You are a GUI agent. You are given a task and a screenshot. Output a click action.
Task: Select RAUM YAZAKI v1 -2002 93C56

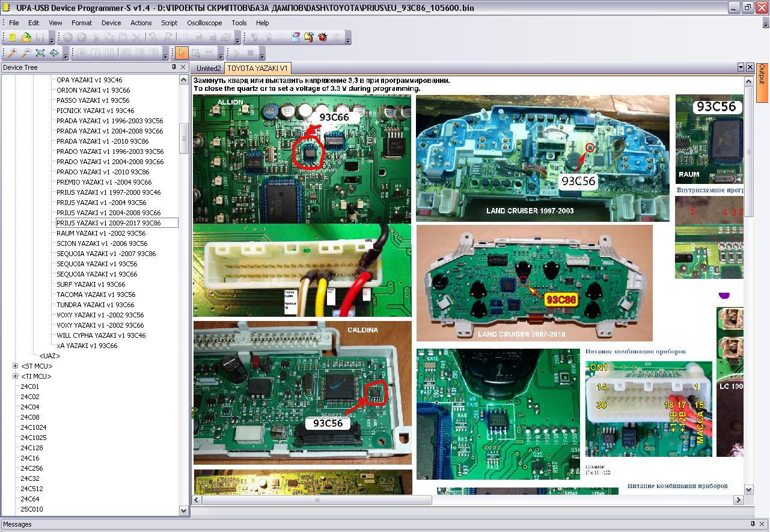point(101,233)
